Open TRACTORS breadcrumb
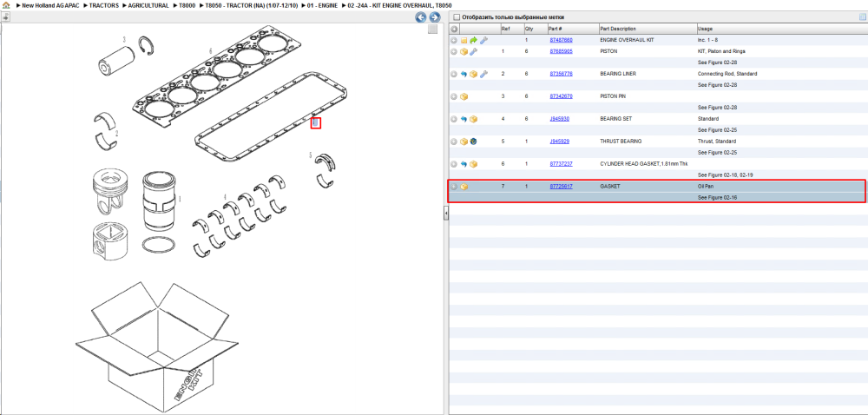This screenshot has width=868, height=415. (x=103, y=5)
